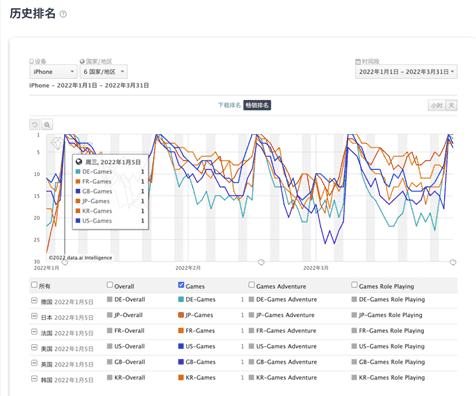Open the date range dropdown
This screenshot has height=396, width=476.
[406, 72]
